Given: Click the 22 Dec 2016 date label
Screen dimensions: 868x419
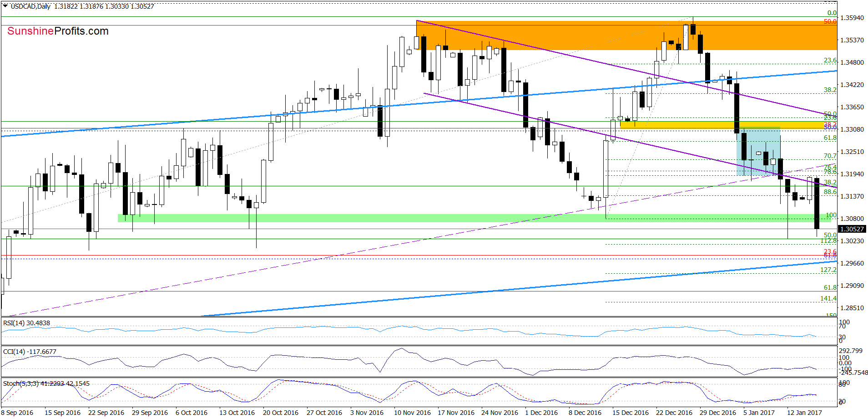Looking at the screenshot, I should pos(674,413).
